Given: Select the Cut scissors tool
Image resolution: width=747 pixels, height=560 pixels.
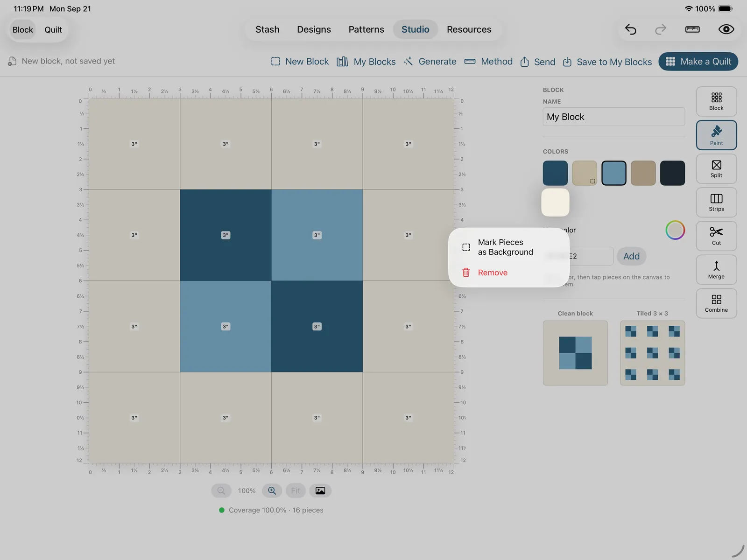Looking at the screenshot, I should (716, 236).
